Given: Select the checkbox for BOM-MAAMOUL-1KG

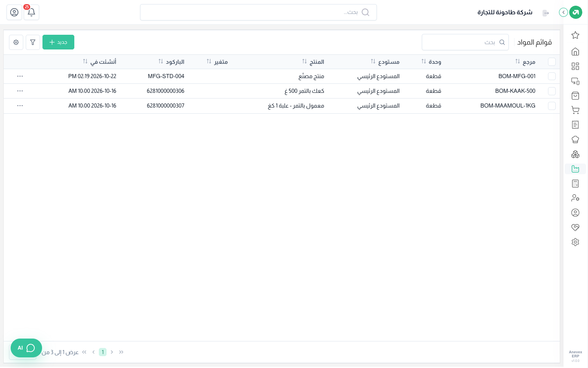Looking at the screenshot, I should coord(552,106).
